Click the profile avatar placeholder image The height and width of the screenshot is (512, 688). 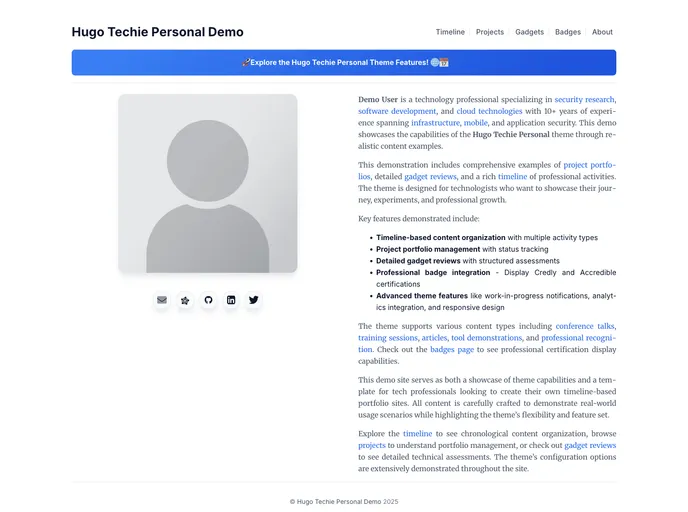click(x=207, y=183)
